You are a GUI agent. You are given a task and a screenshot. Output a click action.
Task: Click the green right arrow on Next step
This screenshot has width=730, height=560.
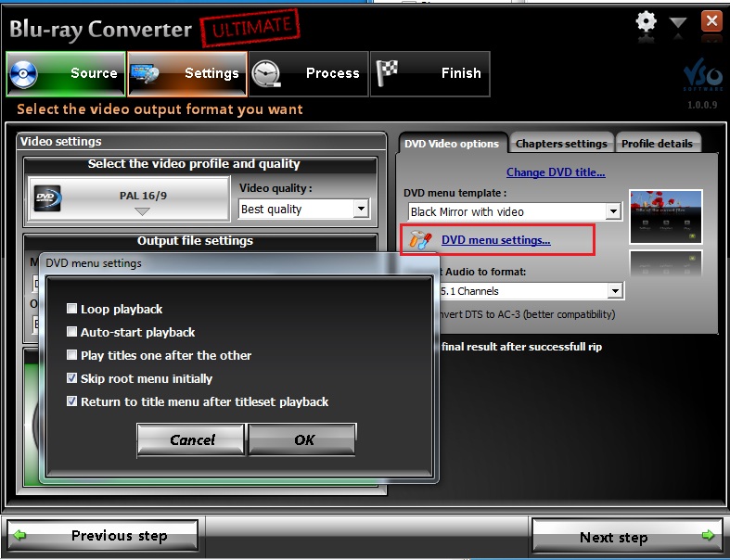point(708,535)
